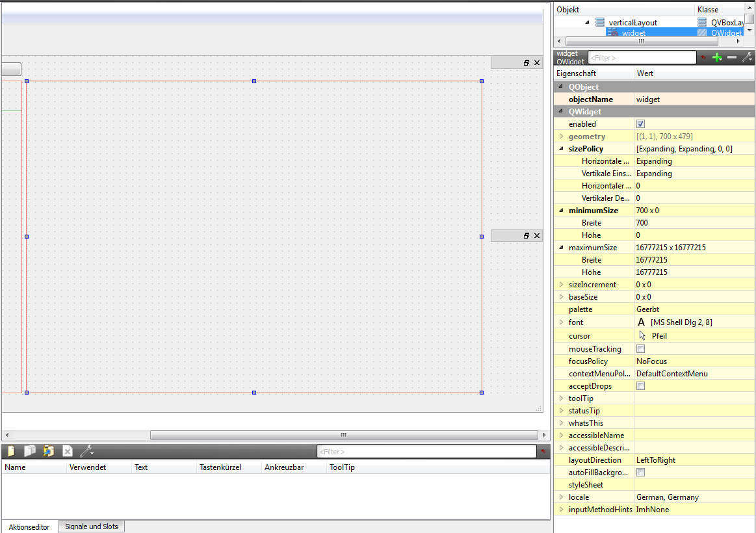This screenshot has height=533, width=756.
Task: Collapse verticalLayout node in object tree
Action: tap(587, 22)
